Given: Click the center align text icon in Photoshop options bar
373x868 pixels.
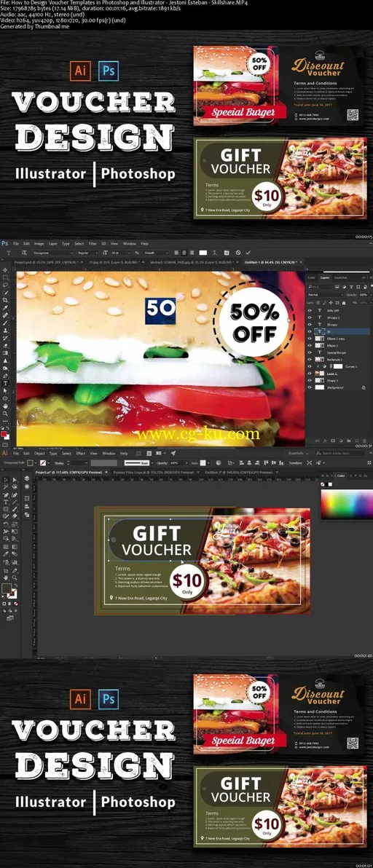Looking at the screenshot, I should click(184, 252).
